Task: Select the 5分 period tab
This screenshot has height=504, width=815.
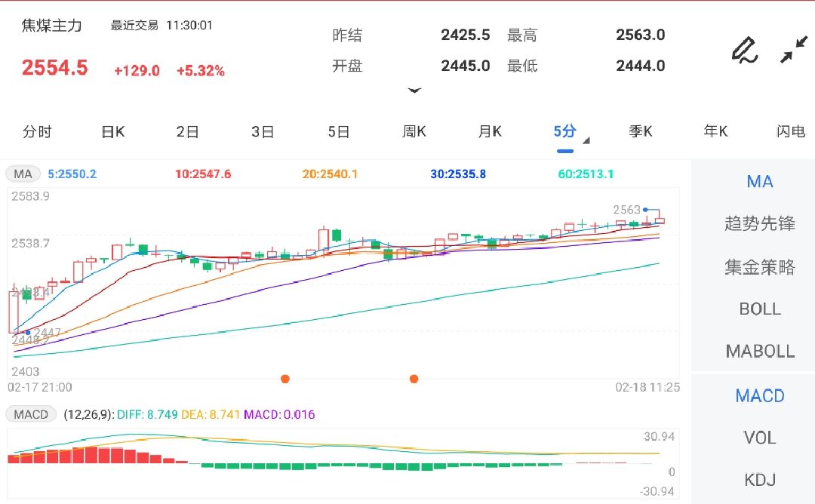Action: tap(565, 131)
